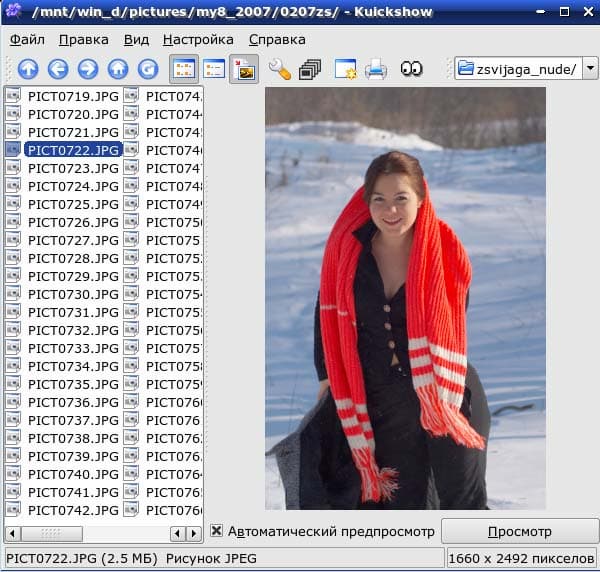Viewport: 600px width, 572px height.
Task: Navigate forward with the right arrow
Action: point(88,69)
